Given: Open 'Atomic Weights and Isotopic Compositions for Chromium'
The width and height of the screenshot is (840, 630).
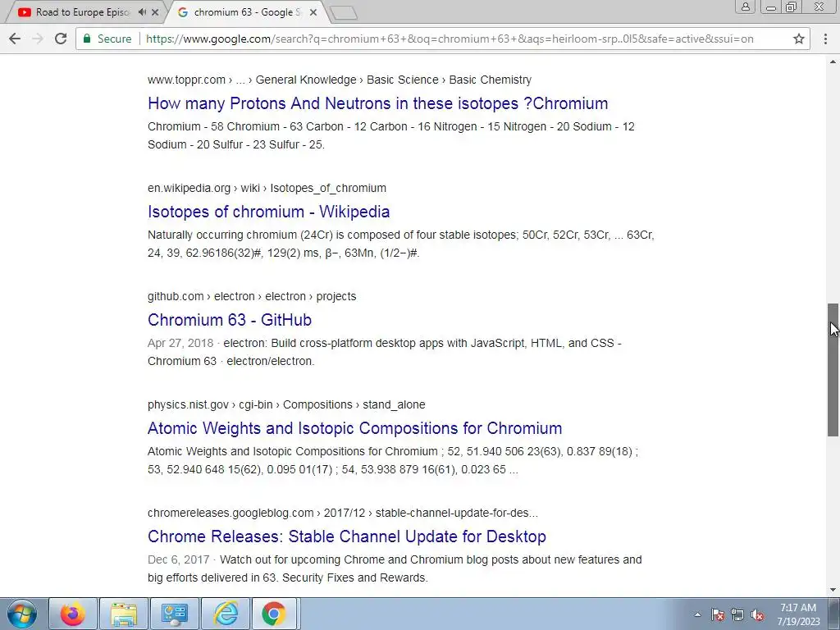Looking at the screenshot, I should (x=354, y=427).
